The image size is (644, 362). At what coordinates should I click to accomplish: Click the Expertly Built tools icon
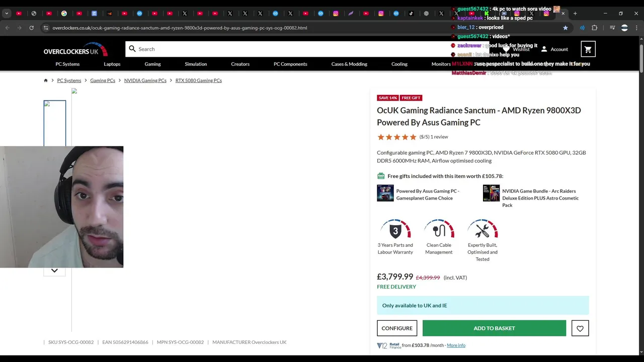coord(482,230)
